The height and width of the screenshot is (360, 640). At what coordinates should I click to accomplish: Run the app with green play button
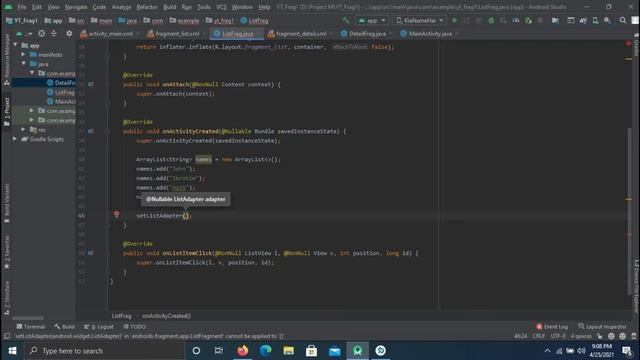(x=455, y=20)
